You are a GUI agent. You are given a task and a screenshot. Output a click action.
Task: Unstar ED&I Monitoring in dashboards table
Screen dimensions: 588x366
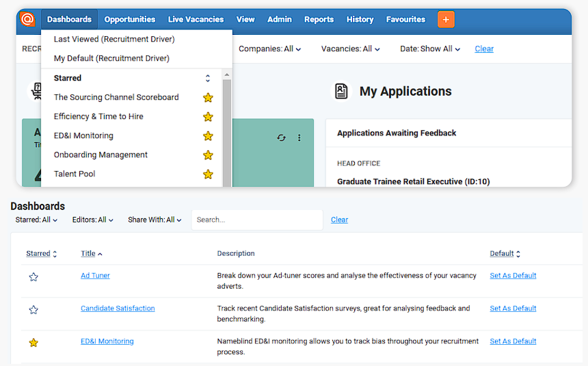coord(34,342)
